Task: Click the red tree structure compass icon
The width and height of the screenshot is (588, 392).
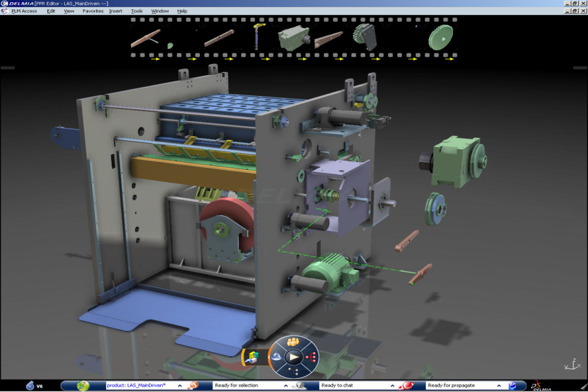Action: [311, 357]
